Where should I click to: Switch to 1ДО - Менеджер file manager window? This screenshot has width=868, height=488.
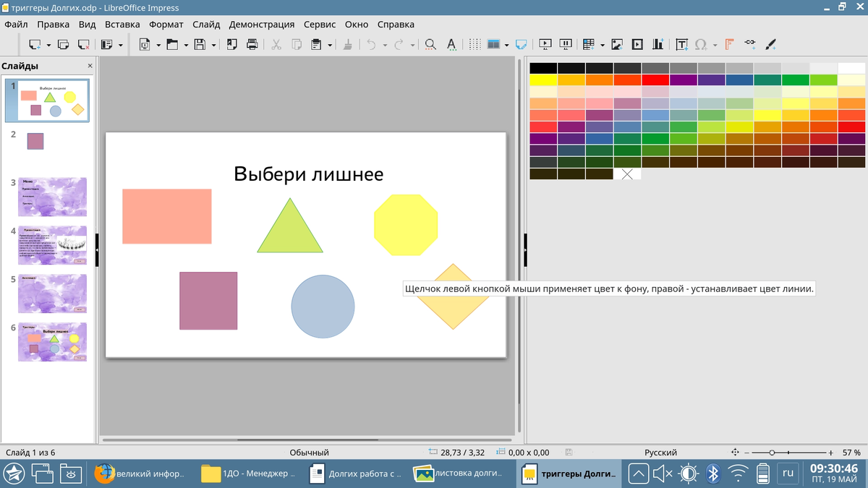(249, 474)
